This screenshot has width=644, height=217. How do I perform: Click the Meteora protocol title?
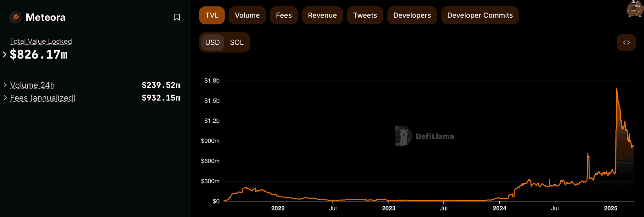click(46, 17)
